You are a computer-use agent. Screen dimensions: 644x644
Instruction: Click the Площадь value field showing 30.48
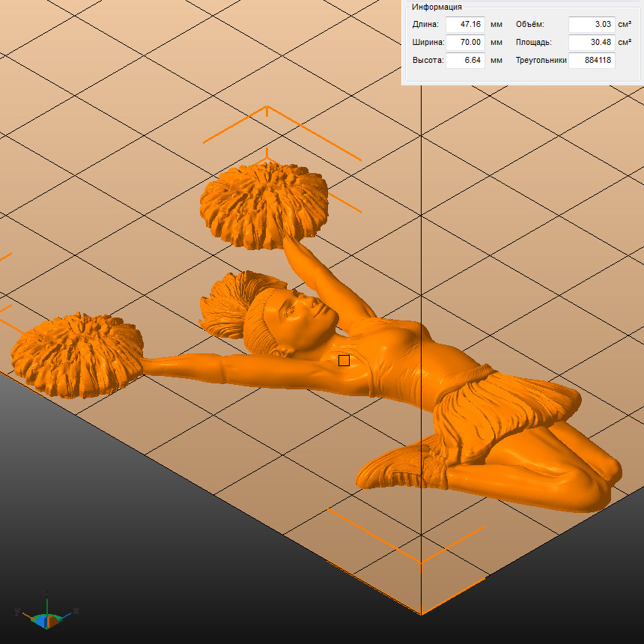pos(591,43)
